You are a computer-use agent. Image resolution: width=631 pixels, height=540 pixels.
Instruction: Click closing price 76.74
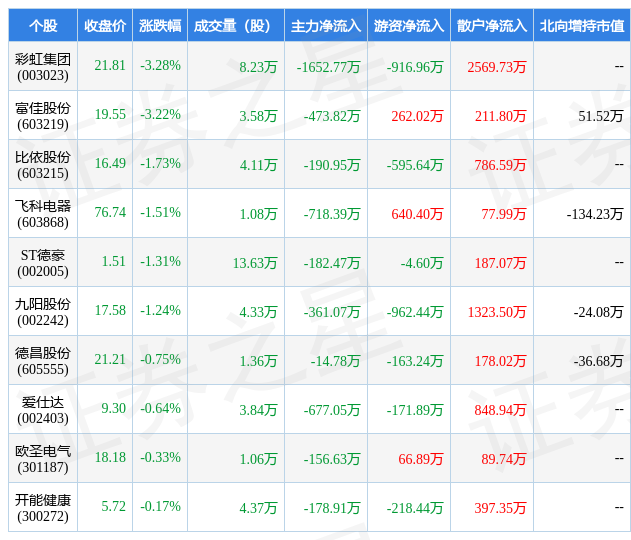tap(110, 212)
